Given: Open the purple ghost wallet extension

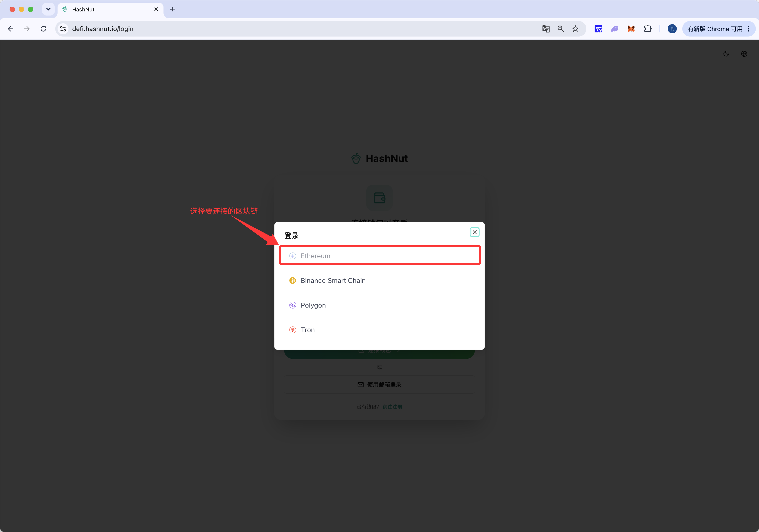Looking at the screenshot, I should (614, 29).
